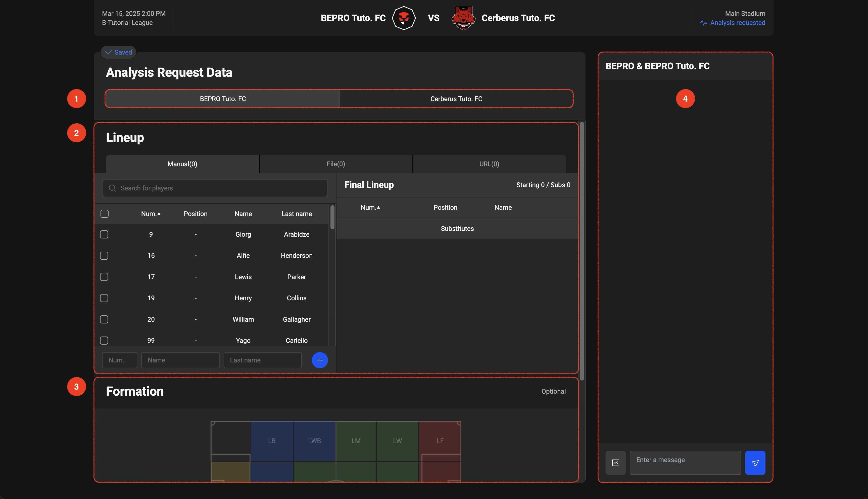The image size is (868, 499).
Task: Click the Analysis requested status link
Action: point(737,23)
